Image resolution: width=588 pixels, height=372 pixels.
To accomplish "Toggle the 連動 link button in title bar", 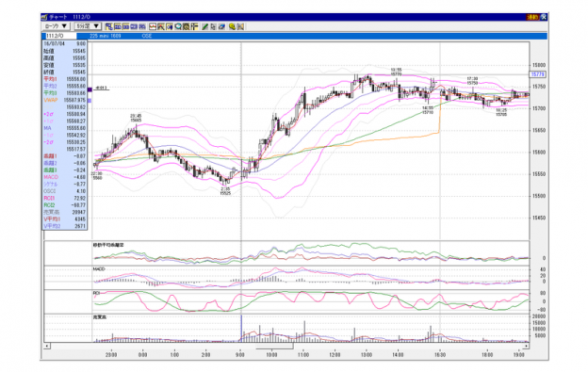I will pos(533,17).
